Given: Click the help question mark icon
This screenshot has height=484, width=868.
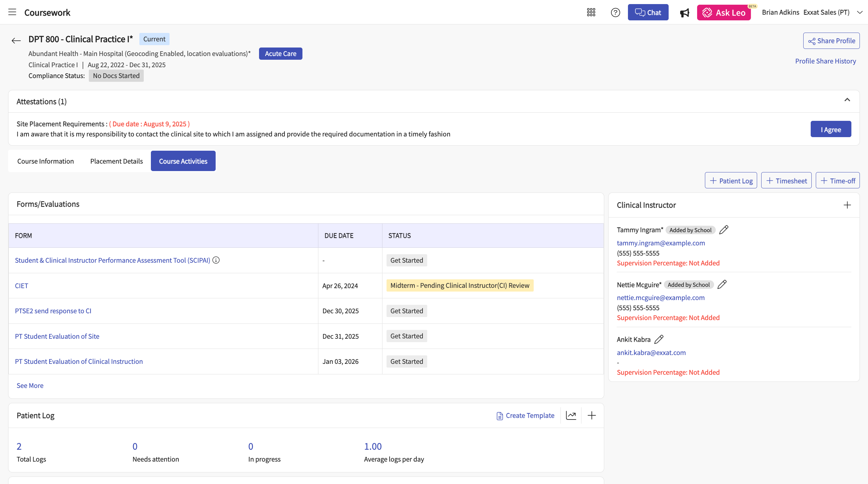Looking at the screenshot, I should click(x=615, y=13).
